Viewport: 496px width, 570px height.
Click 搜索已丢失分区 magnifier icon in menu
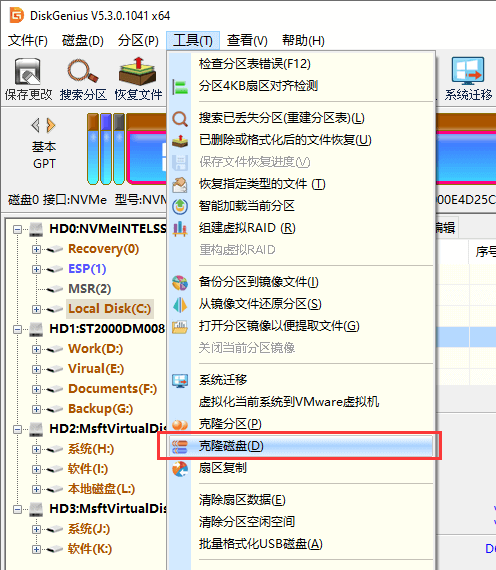(180, 119)
